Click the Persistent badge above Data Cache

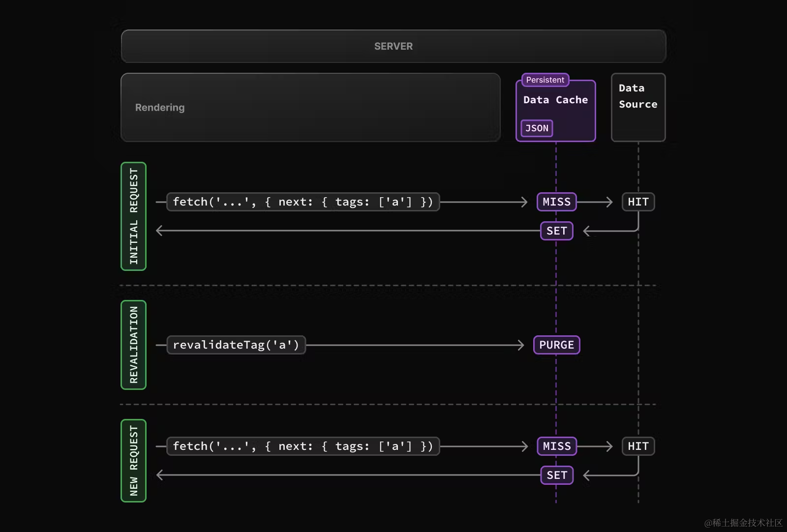[x=545, y=80]
